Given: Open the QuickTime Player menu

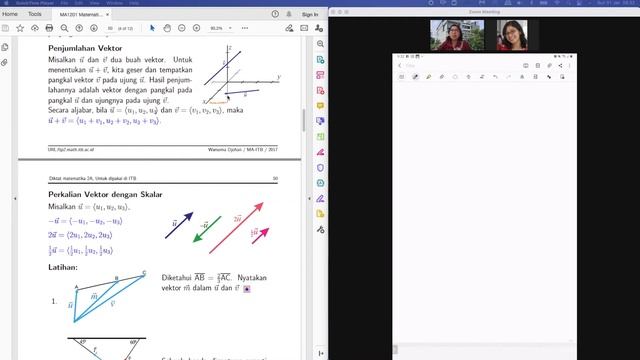Looking at the screenshot, I should click(35, 3).
